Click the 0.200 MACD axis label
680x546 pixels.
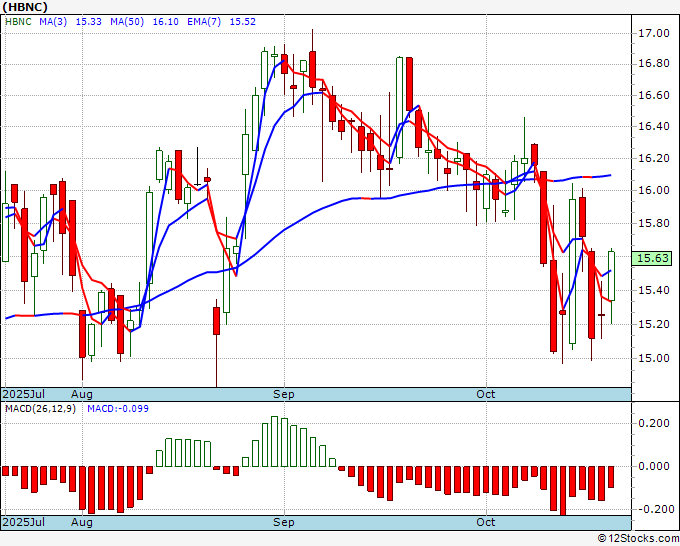coord(654,423)
